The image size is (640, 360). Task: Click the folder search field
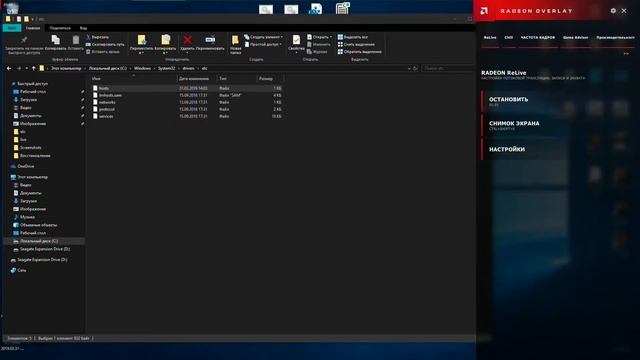[x=447, y=69]
